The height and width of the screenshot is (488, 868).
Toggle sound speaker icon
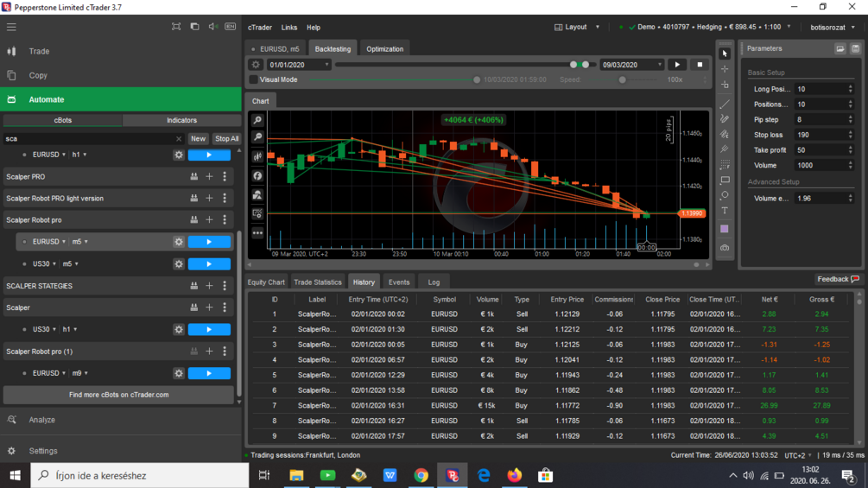(212, 27)
